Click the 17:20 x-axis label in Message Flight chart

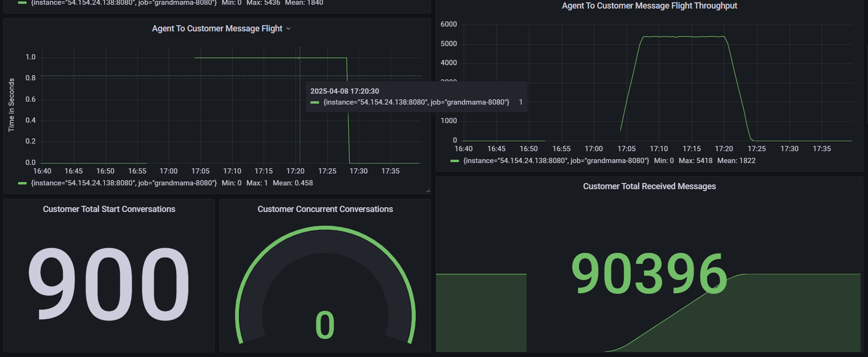(x=295, y=171)
